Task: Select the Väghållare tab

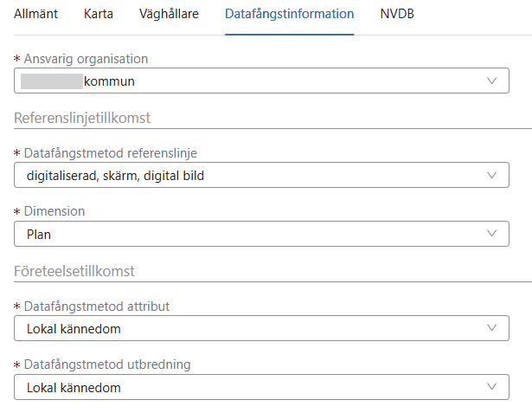Action: (168, 14)
